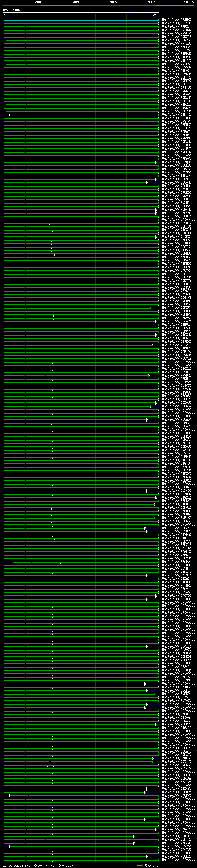Click arrowhead ending the A8PC60 alignment
The image size is (197, 868).
[x=151, y=406]
